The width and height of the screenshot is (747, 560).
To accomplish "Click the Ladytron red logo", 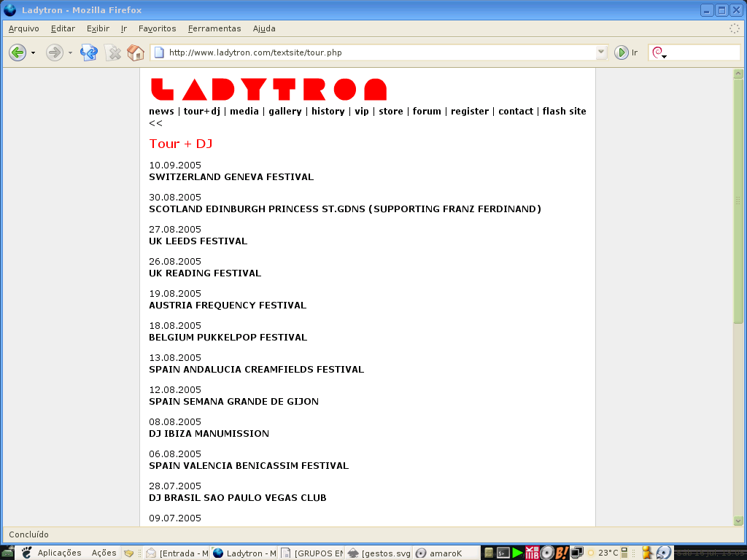I will pos(268,89).
